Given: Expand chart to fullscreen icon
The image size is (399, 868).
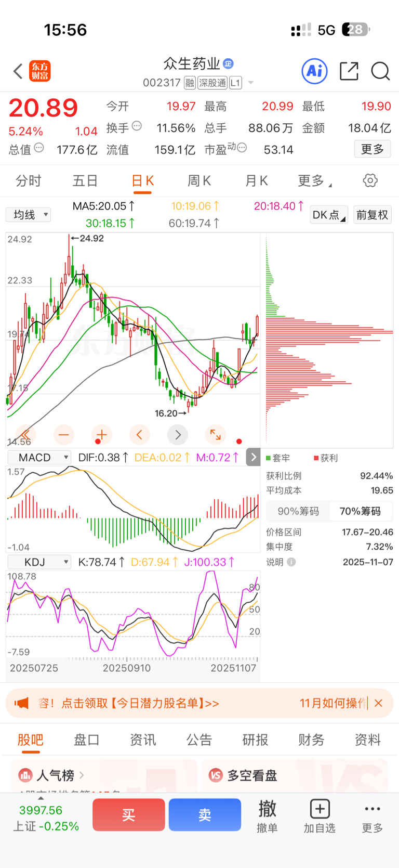Looking at the screenshot, I should 216,434.
